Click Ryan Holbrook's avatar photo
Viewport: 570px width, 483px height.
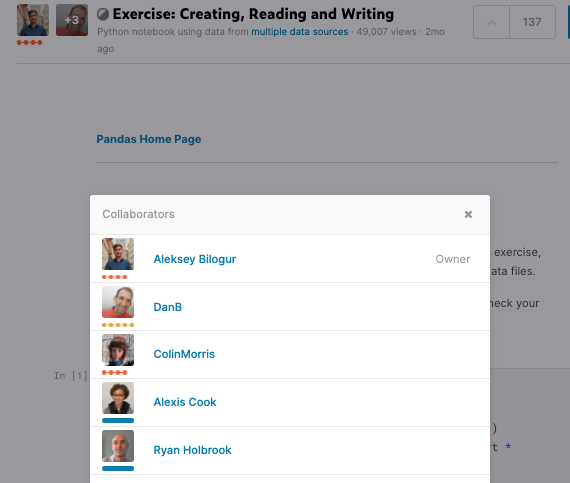[x=118, y=446]
